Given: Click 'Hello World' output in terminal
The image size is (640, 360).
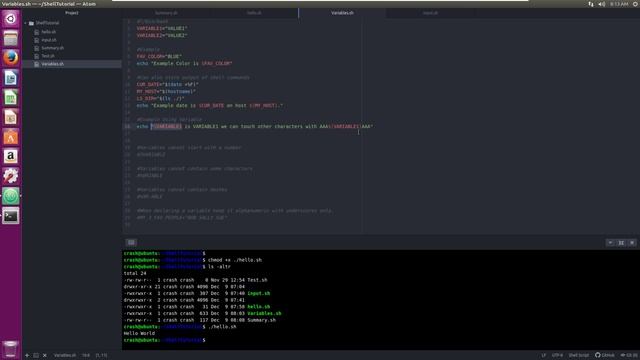Looking at the screenshot, I should tap(139, 333).
